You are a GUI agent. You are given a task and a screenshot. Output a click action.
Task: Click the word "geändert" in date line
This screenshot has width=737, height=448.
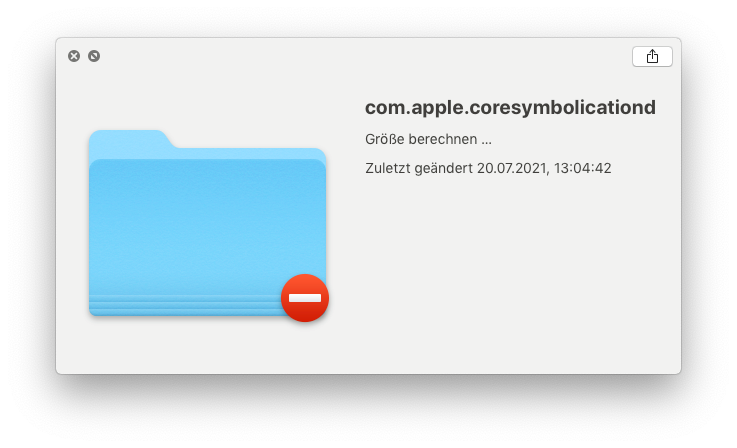pyautogui.click(x=444, y=168)
